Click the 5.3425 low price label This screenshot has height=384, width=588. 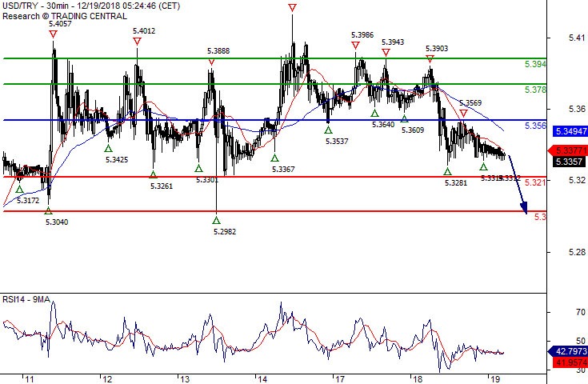tap(117, 160)
